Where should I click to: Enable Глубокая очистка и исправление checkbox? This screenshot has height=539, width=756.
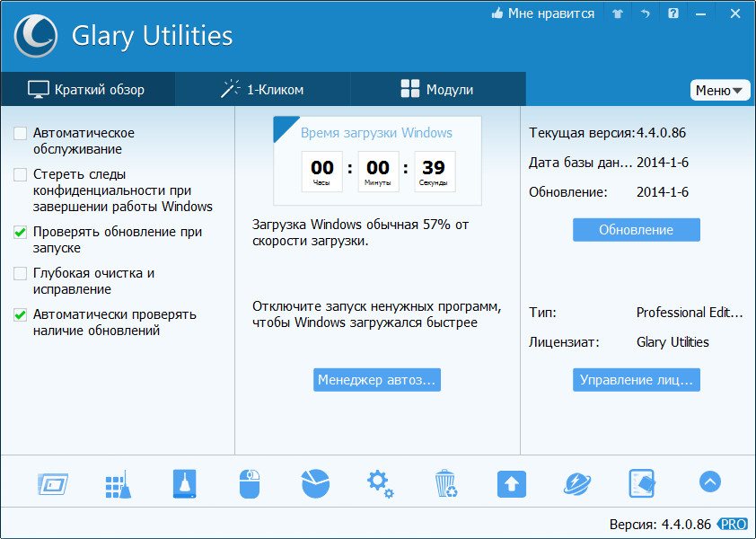click(21, 274)
